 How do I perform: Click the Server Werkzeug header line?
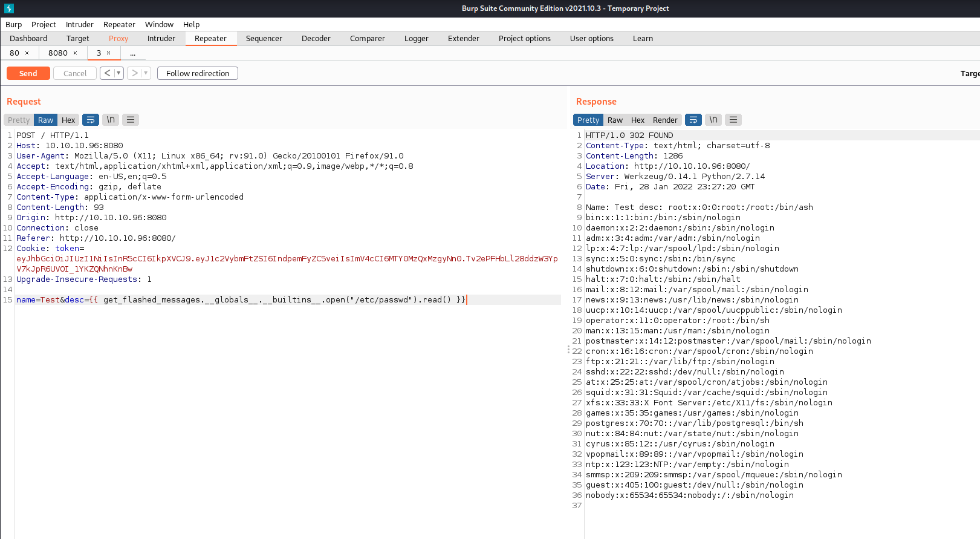675,176
